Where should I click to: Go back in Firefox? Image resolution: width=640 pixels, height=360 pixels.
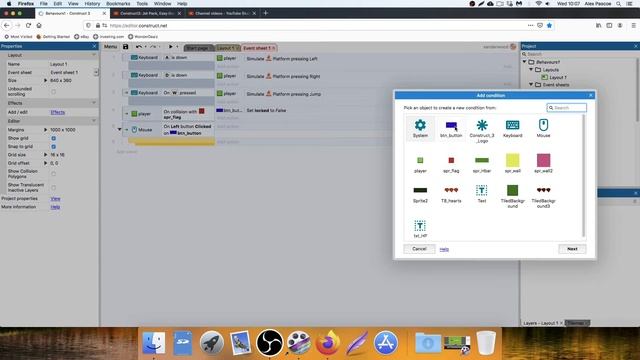click(x=7, y=25)
